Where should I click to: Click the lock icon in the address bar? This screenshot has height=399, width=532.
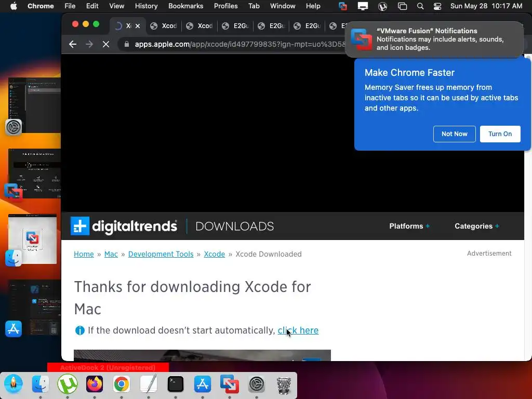127,44
